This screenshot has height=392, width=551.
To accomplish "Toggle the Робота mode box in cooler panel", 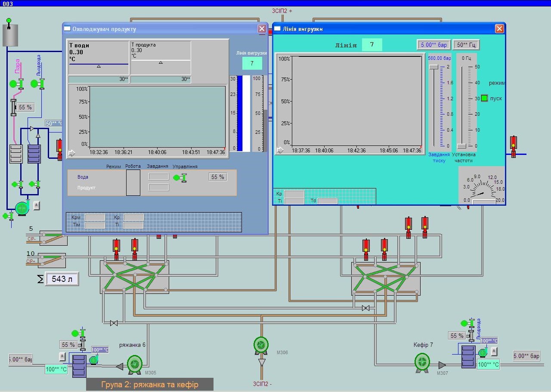I will (x=133, y=182).
